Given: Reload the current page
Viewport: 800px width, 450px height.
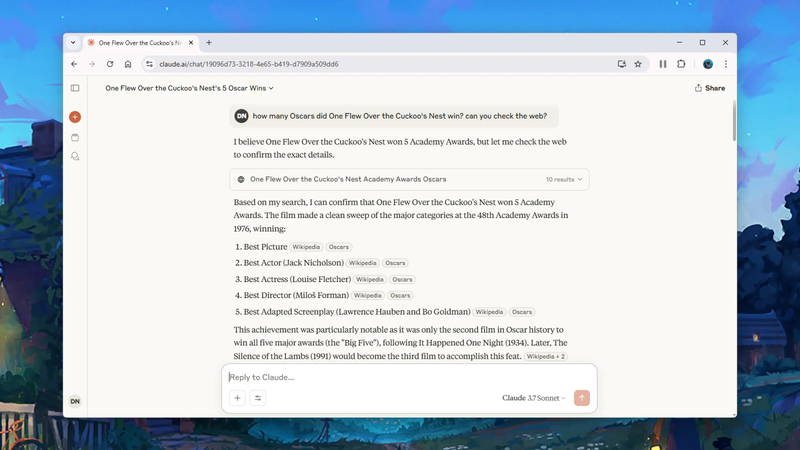Looking at the screenshot, I should (x=110, y=64).
